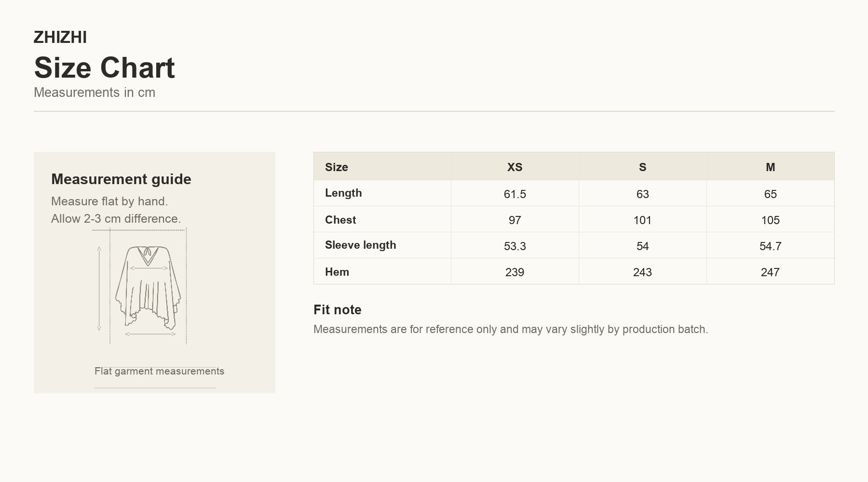868x482 pixels.
Task: Click the garment sketch illustration
Action: click(x=139, y=287)
